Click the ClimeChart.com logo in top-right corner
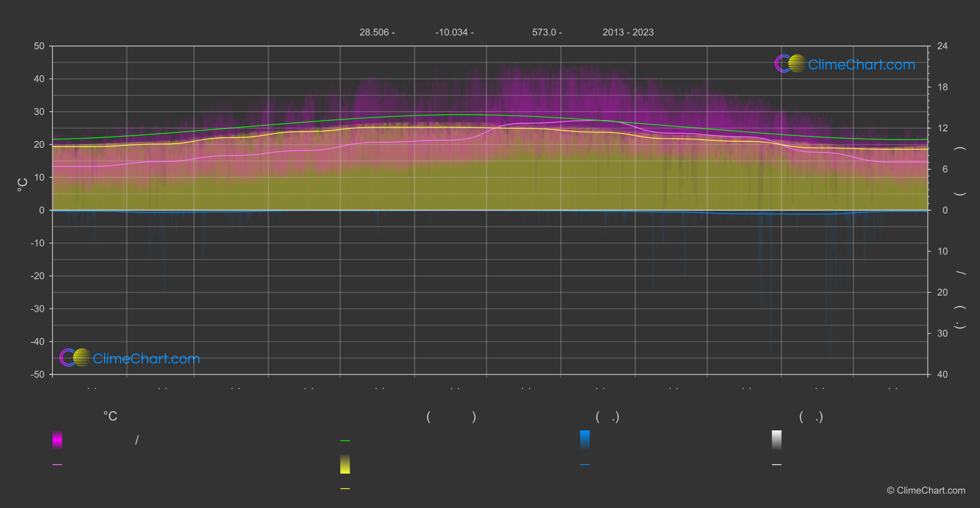 (x=845, y=64)
